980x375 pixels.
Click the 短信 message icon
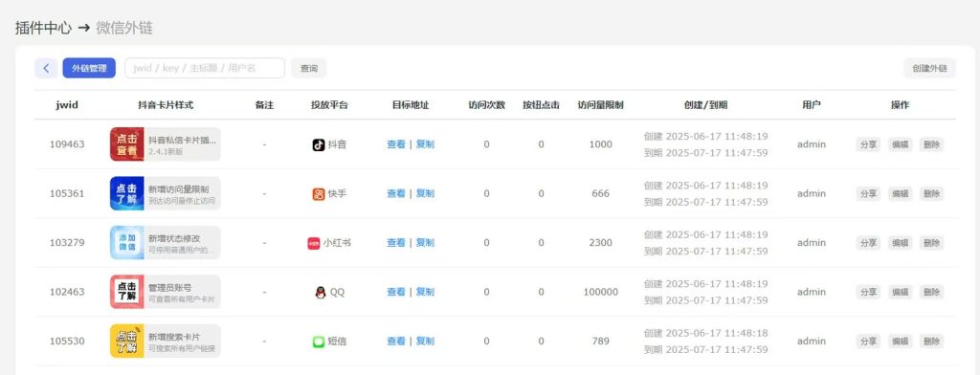point(319,342)
